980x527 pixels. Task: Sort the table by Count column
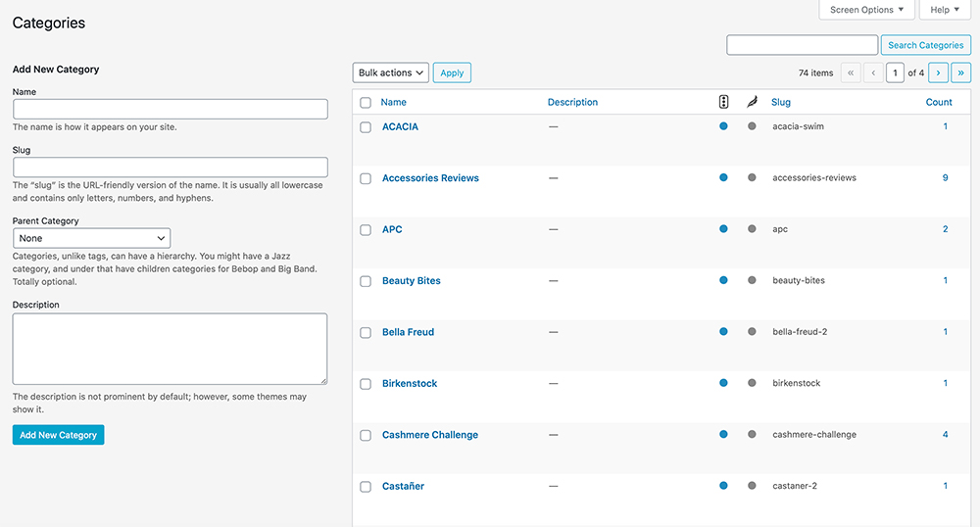tap(939, 102)
